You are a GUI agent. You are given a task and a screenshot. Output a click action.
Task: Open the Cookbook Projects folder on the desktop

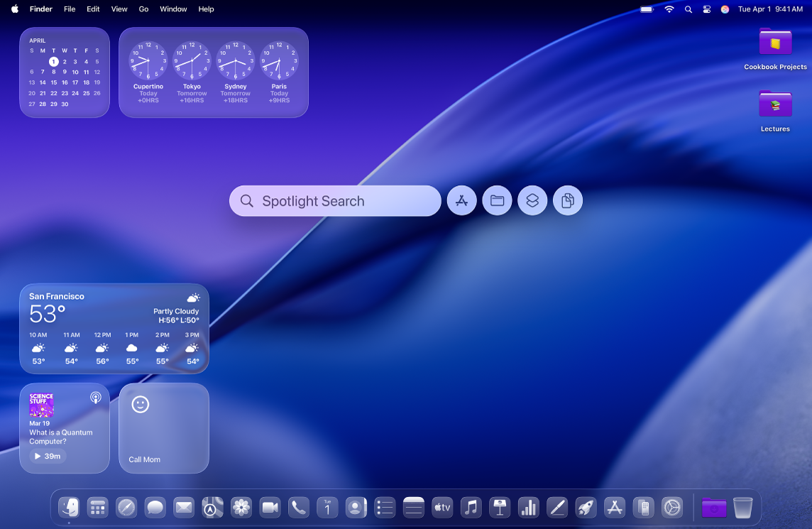click(775, 43)
